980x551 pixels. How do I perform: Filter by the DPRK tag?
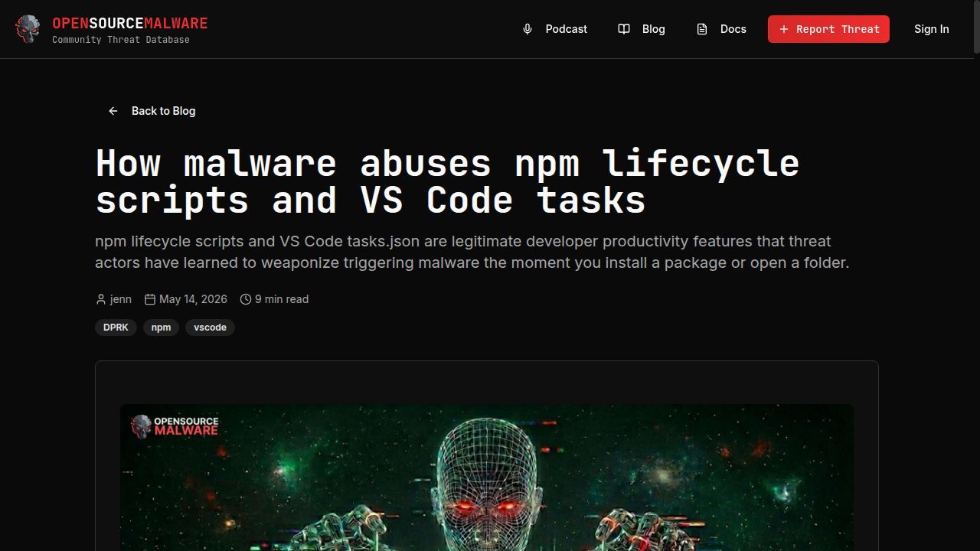116,328
